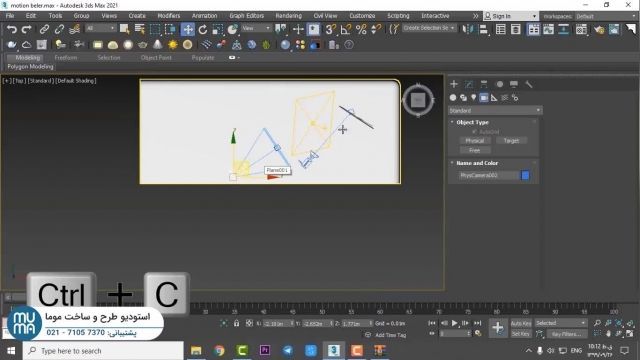640x360 pixels.
Task: Open Chrome from the Windows taskbar
Action: pyautogui.click(x=219, y=351)
